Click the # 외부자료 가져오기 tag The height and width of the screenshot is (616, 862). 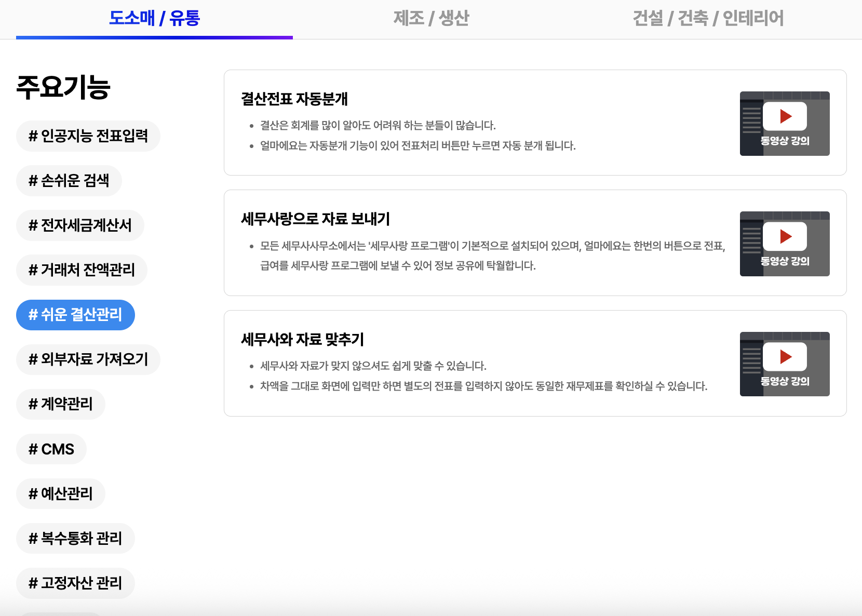(x=88, y=359)
